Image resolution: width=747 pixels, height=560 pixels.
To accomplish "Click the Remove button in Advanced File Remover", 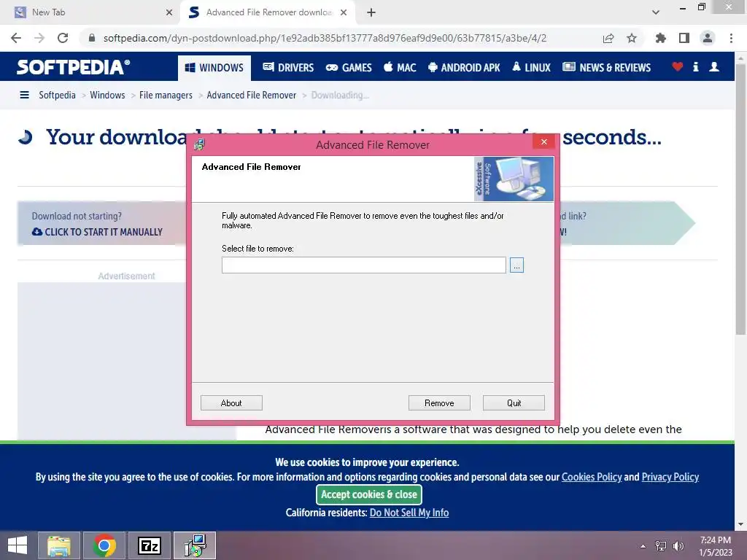I will coord(438,402).
